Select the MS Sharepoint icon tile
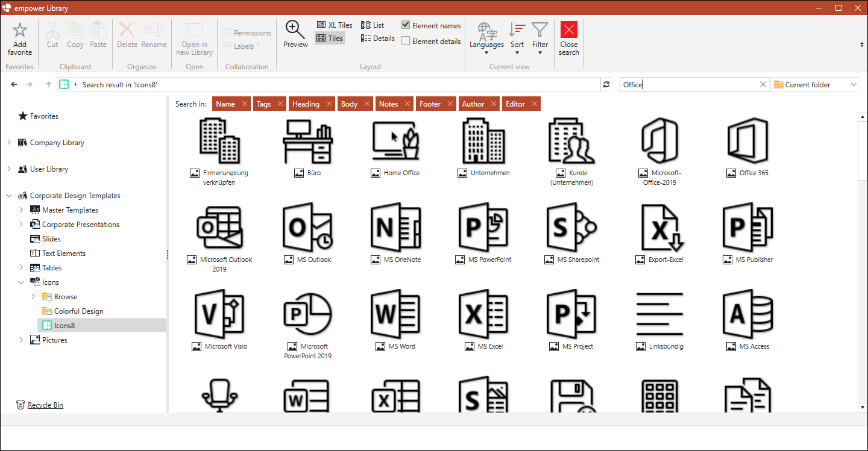The width and height of the screenshot is (868, 451). 571,234
